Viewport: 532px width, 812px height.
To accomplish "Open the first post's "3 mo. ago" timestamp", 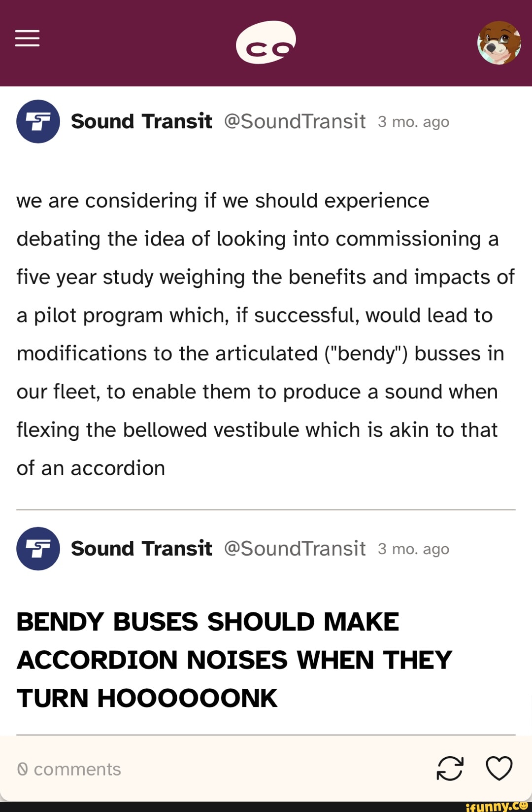I will pyautogui.click(x=413, y=122).
